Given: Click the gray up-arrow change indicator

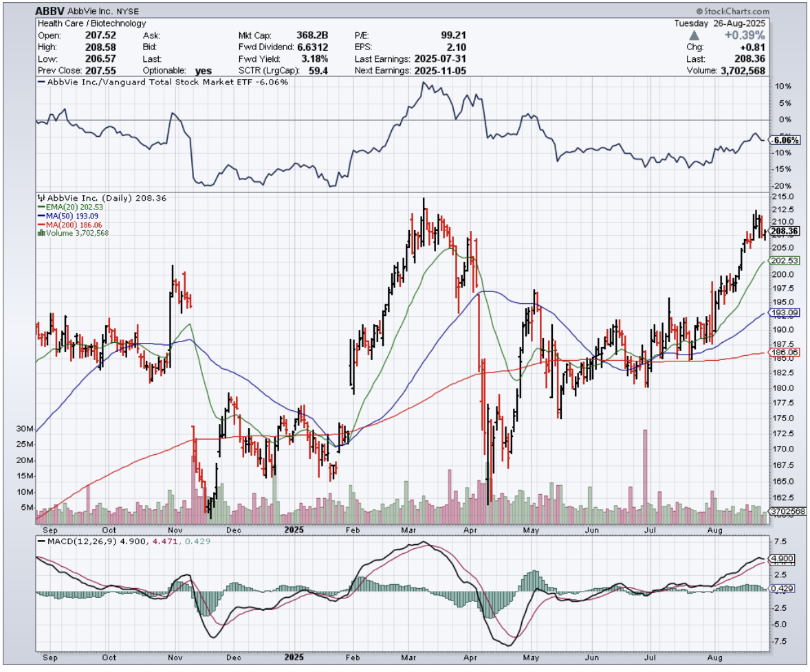Looking at the screenshot, I should click(x=695, y=35).
